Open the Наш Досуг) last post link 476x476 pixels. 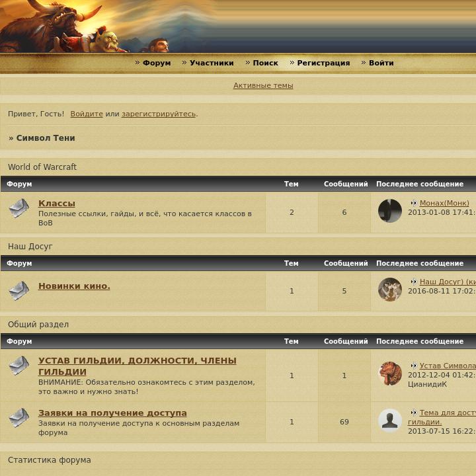[448, 282]
